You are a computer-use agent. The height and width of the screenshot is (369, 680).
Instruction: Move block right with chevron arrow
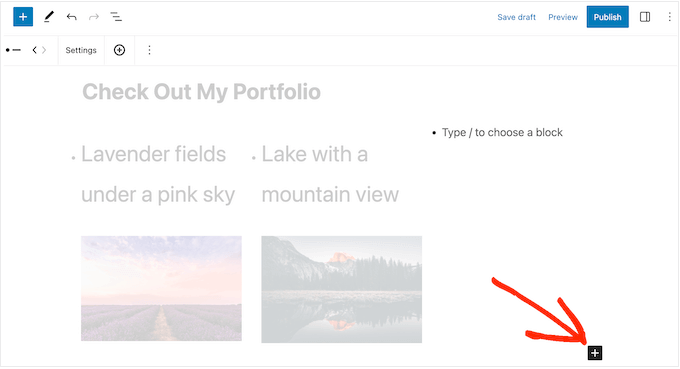click(x=44, y=50)
